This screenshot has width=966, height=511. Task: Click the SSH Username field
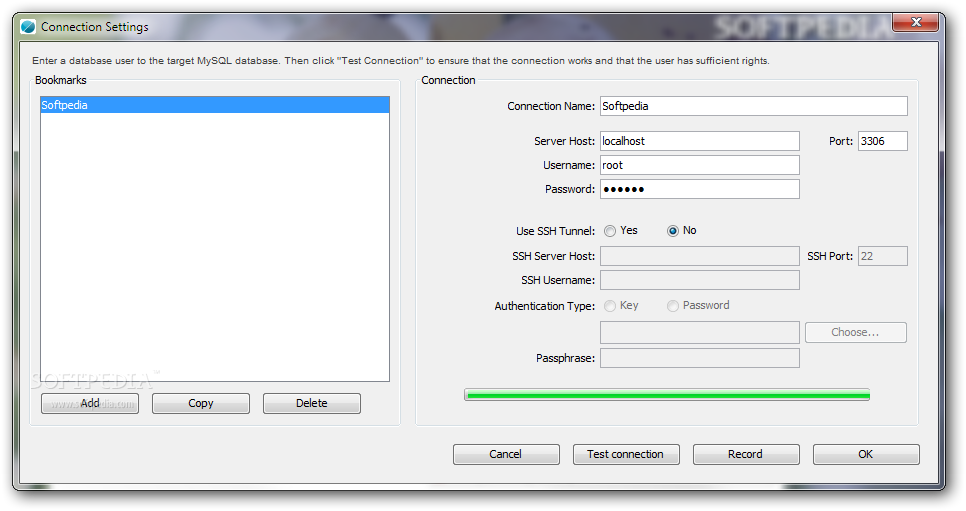tap(700, 280)
